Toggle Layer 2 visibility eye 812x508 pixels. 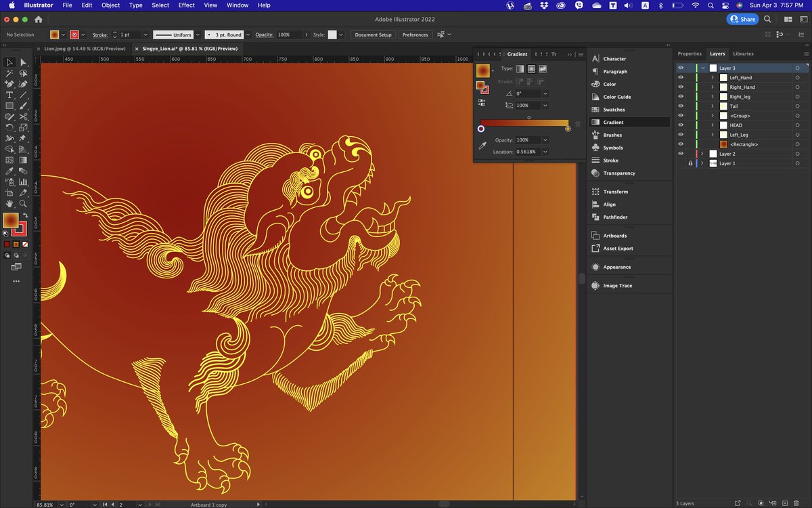click(681, 154)
